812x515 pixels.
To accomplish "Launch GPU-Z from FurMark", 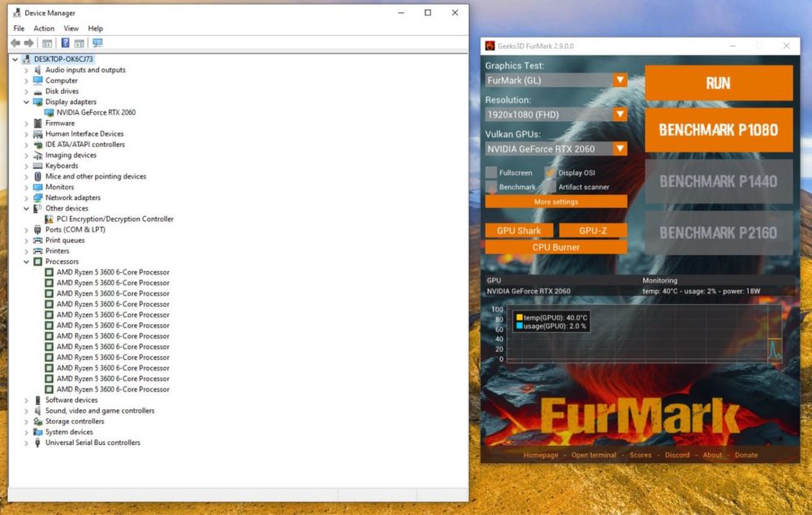I will (x=593, y=231).
